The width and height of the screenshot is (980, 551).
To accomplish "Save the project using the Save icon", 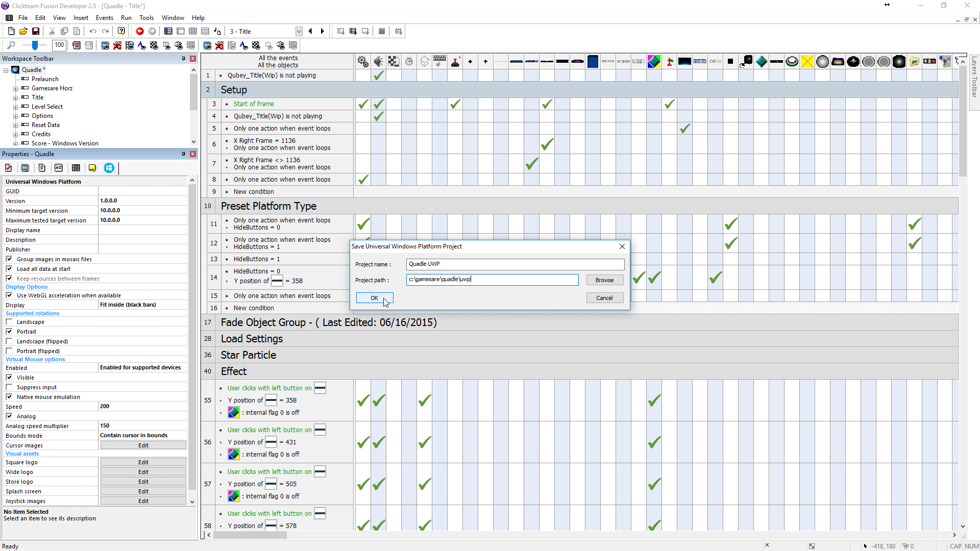I will point(36,31).
